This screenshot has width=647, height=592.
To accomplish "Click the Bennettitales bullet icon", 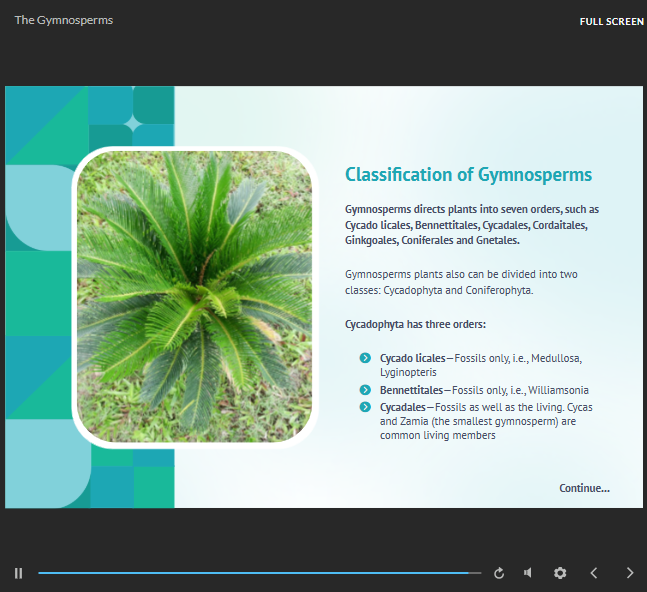I will point(366,389).
